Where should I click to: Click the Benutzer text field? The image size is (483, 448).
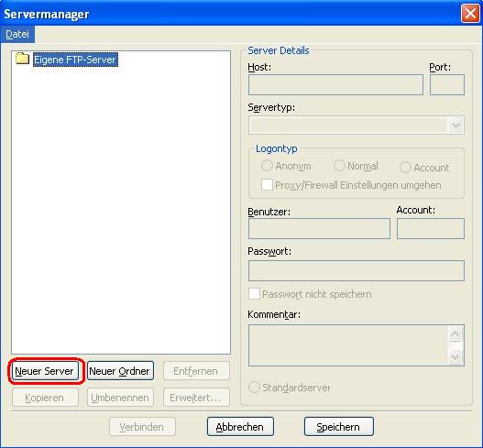(x=319, y=228)
